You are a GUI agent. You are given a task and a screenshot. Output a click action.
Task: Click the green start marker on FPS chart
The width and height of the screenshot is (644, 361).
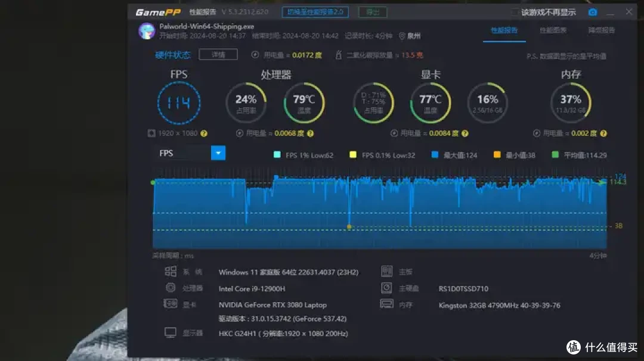pyautogui.click(x=153, y=182)
